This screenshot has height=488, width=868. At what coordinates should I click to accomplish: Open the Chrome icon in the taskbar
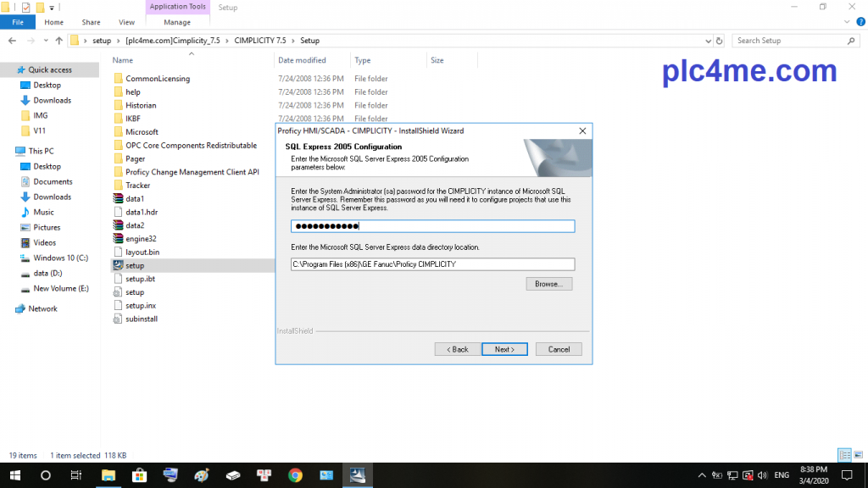(295, 475)
